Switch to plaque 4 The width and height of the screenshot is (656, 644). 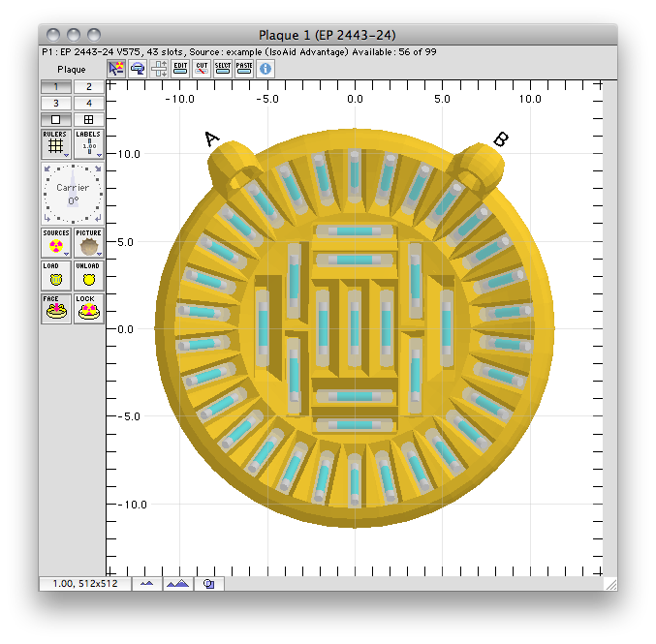point(89,104)
